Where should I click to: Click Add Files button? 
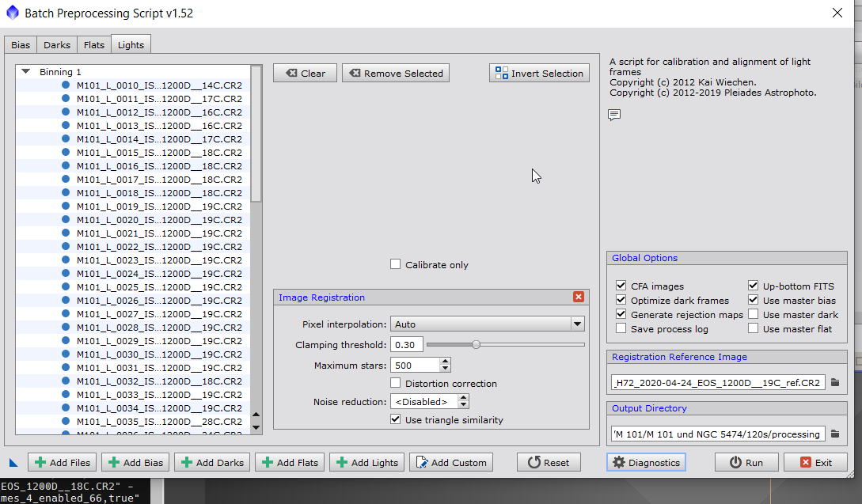point(62,462)
